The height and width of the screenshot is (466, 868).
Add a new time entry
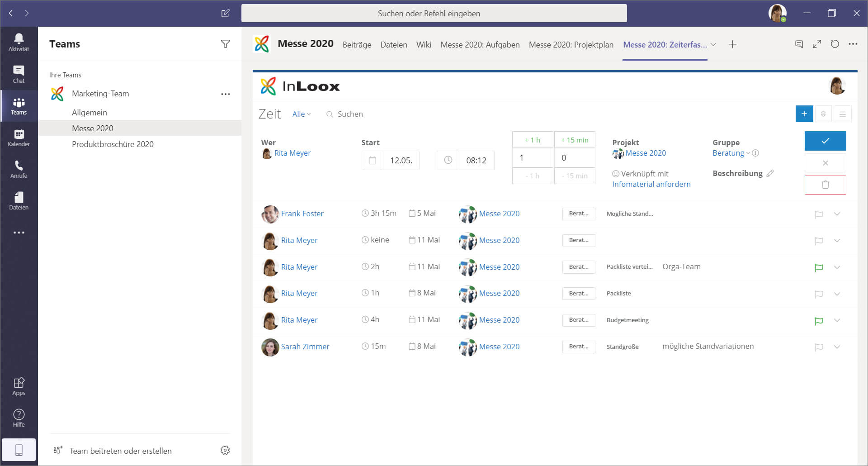coord(804,114)
